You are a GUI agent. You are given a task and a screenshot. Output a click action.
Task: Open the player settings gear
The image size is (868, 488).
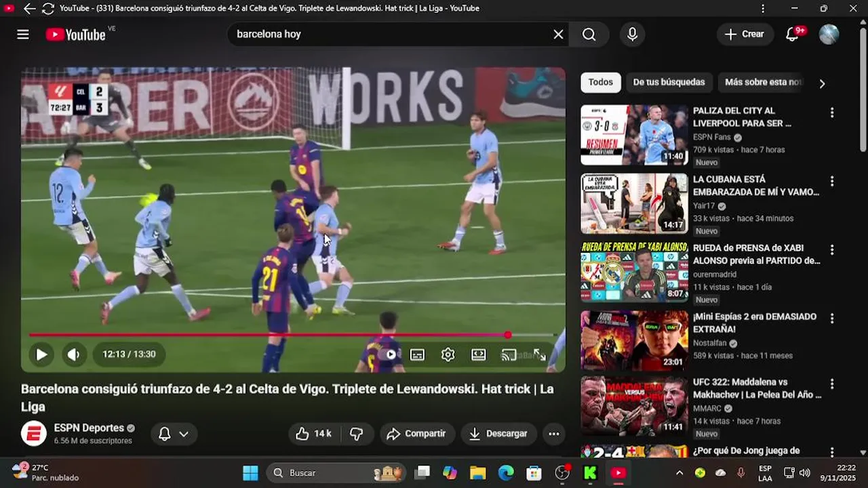[448, 354]
